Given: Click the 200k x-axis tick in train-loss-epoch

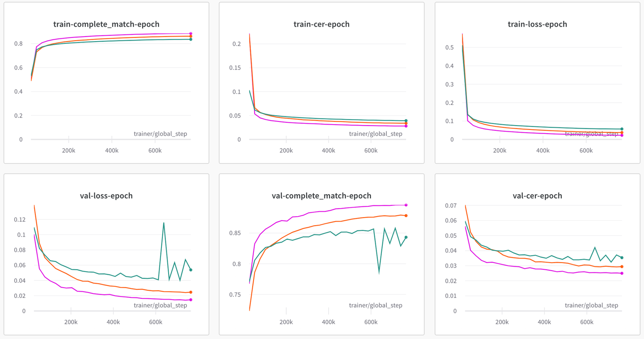Looking at the screenshot, I should tap(500, 151).
